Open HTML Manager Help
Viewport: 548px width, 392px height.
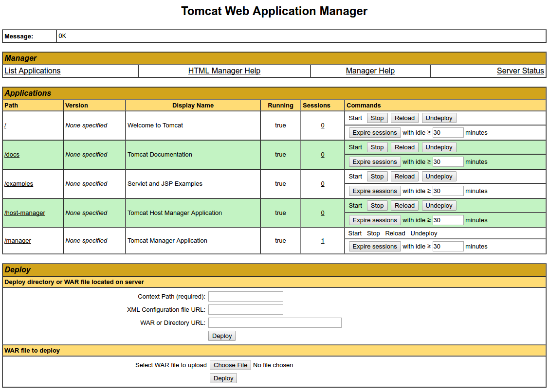click(x=224, y=71)
